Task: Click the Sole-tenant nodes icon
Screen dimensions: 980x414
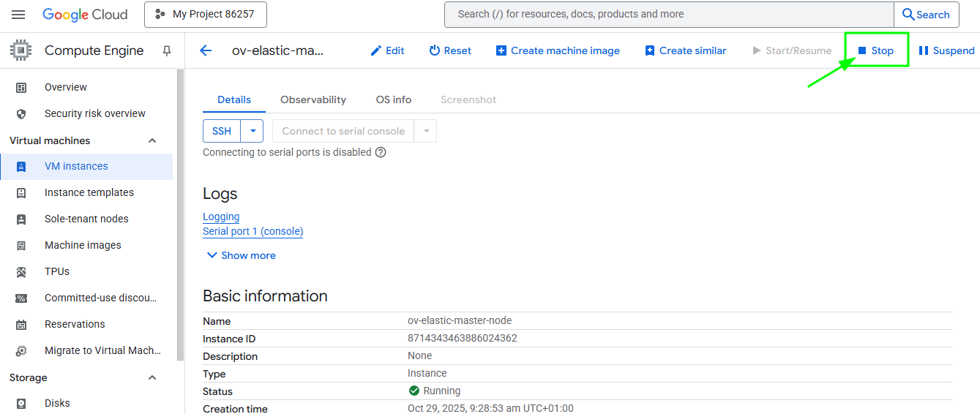Action: click(x=21, y=219)
